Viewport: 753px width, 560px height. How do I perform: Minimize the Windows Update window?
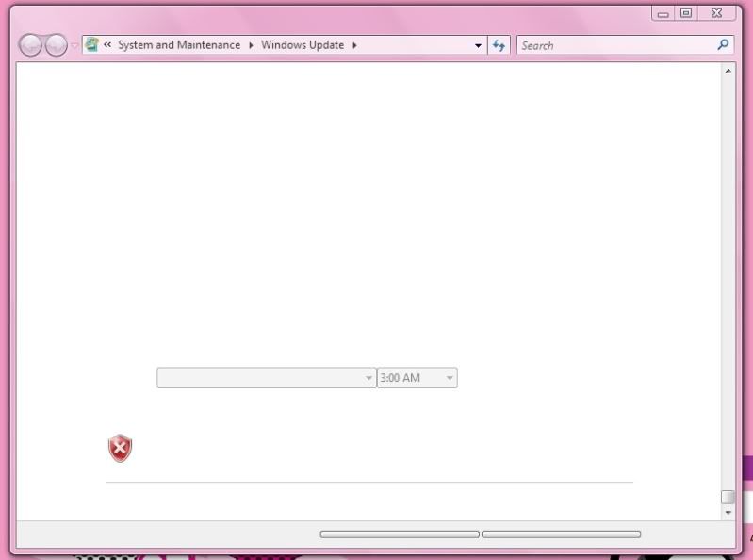coord(663,14)
